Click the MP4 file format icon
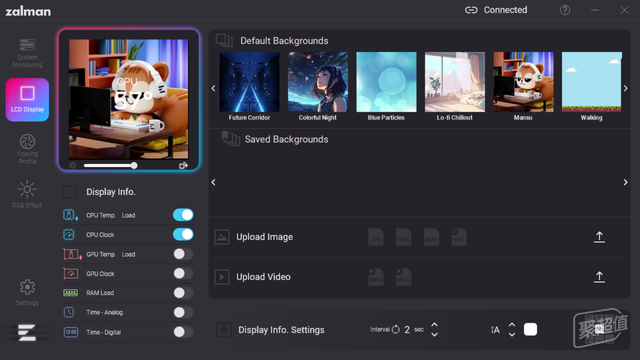 click(x=376, y=277)
